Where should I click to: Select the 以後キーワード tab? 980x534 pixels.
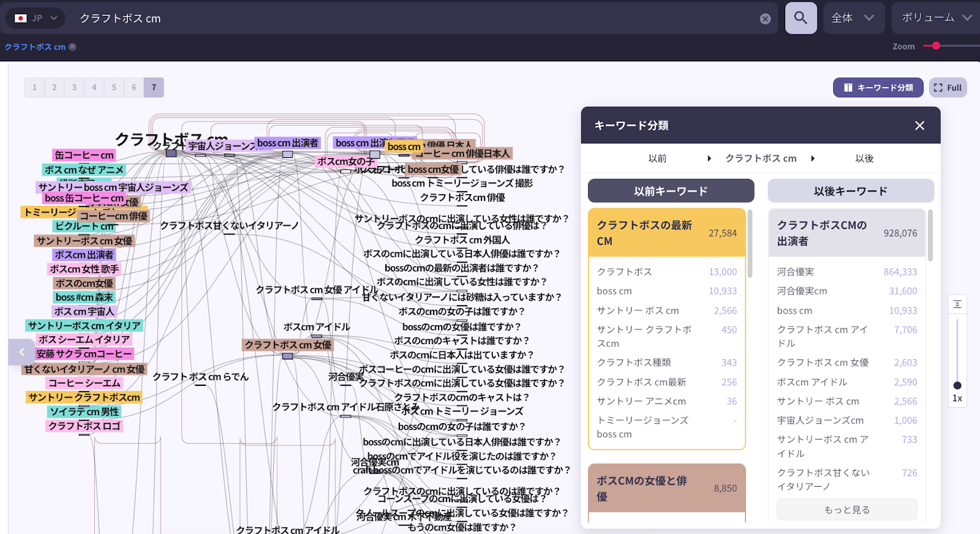[851, 191]
